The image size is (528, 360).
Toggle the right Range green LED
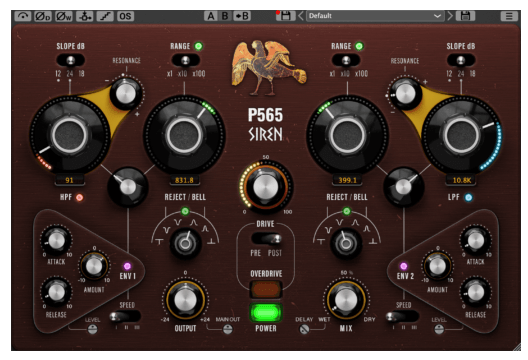[359, 46]
